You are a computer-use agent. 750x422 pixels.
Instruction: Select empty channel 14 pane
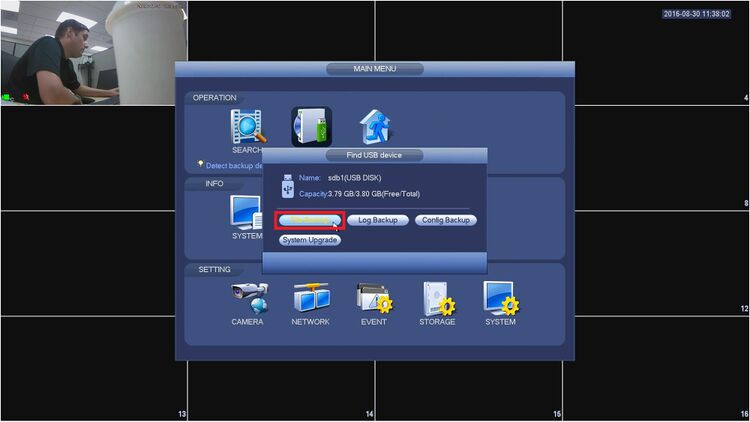coord(281,391)
